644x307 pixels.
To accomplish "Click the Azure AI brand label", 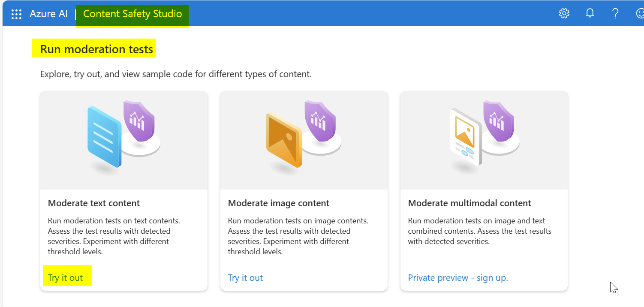I will pyautogui.click(x=48, y=14).
